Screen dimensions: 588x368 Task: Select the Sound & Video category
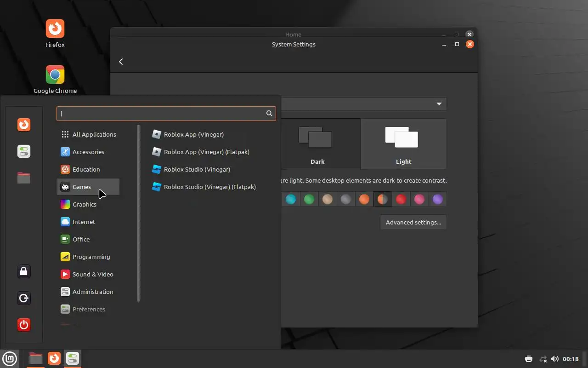88,274
